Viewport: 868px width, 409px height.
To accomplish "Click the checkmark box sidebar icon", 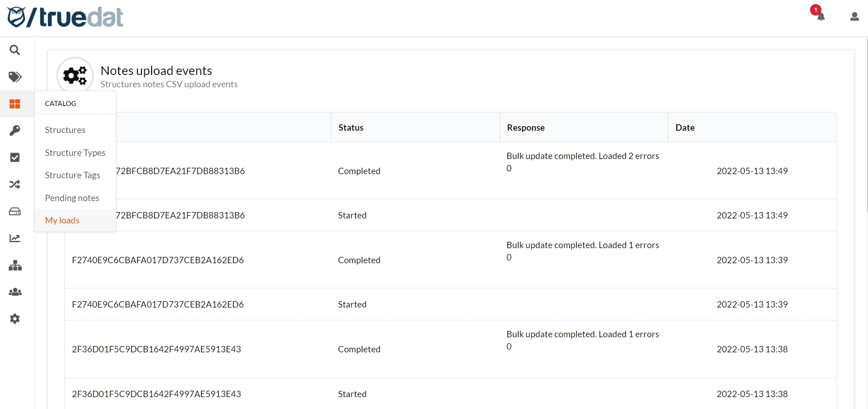I will click(x=15, y=158).
